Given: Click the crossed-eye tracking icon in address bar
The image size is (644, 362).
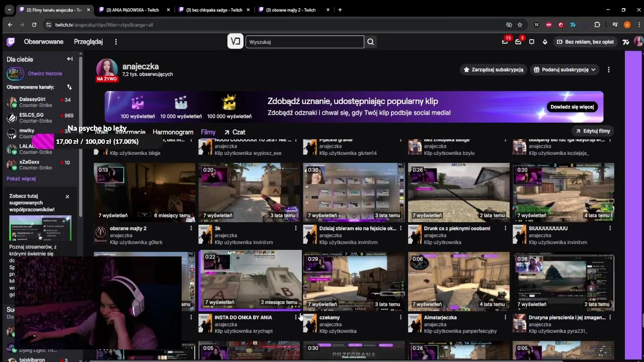Looking at the screenshot, I should click(x=509, y=25).
